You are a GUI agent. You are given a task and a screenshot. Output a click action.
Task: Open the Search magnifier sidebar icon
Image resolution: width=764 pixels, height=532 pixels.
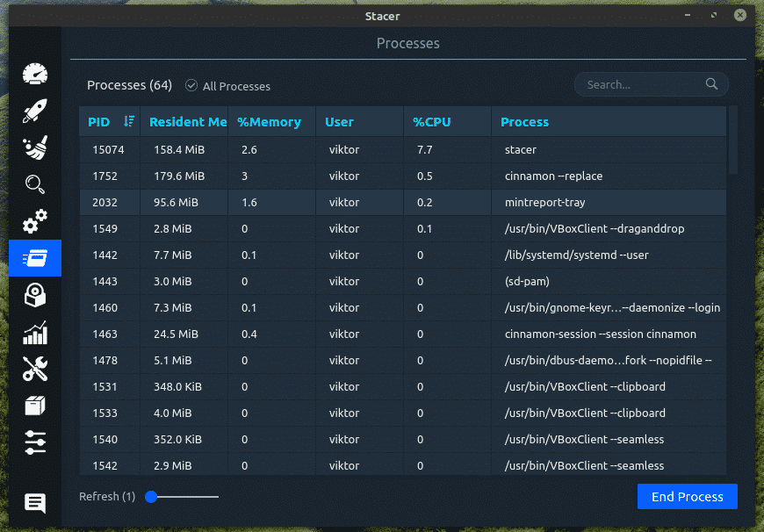pyautogui.click(x=35, y=184)
